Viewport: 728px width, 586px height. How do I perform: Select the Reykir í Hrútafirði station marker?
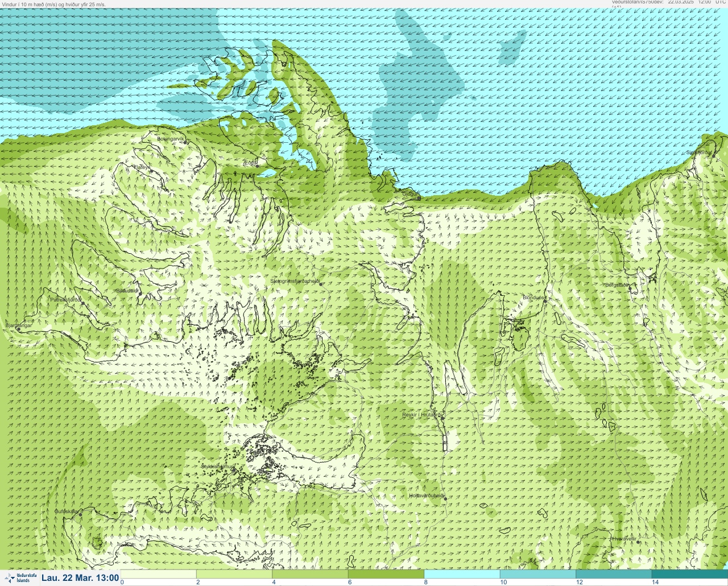tap(441, 418)
